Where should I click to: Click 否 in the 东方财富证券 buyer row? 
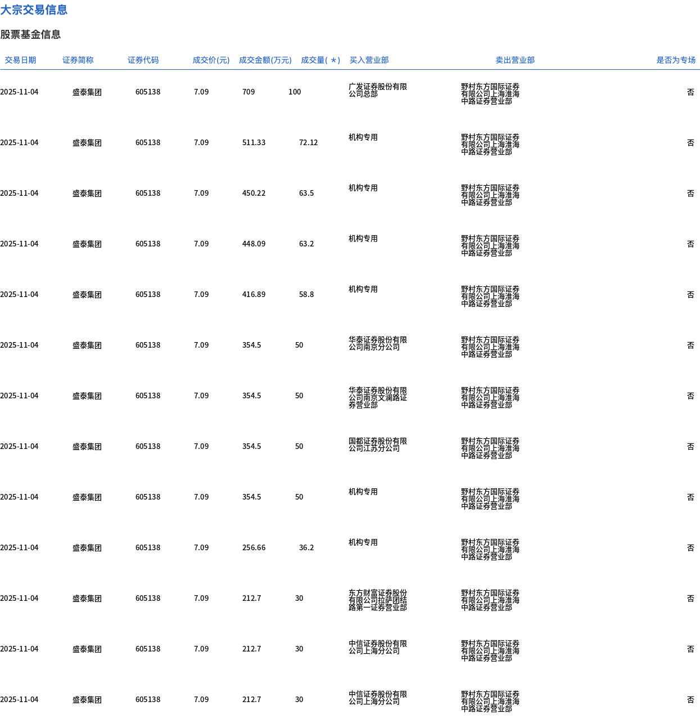690,599
